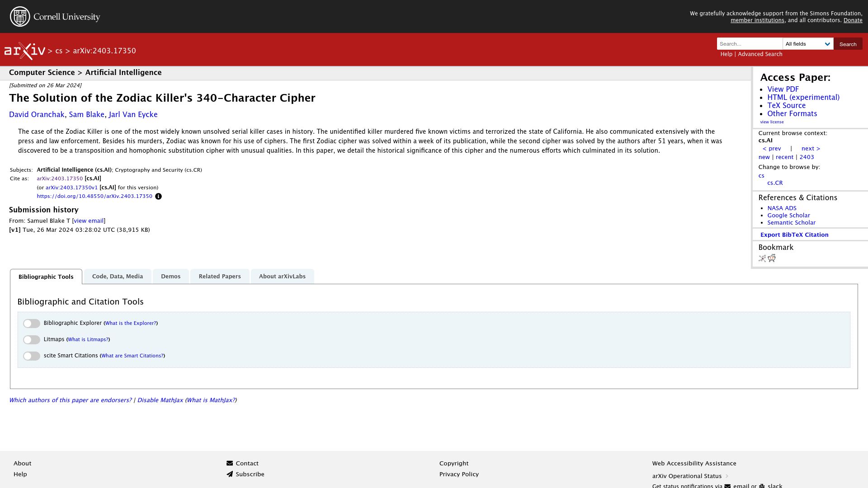Browse by cs.CR category link
868x488 pixels.
775,183
